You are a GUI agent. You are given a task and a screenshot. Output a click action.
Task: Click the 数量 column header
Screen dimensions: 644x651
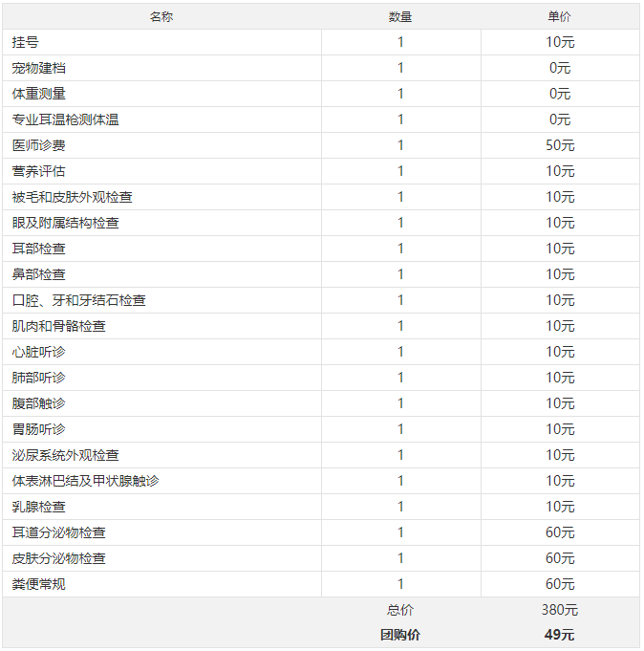coord(400,16)
